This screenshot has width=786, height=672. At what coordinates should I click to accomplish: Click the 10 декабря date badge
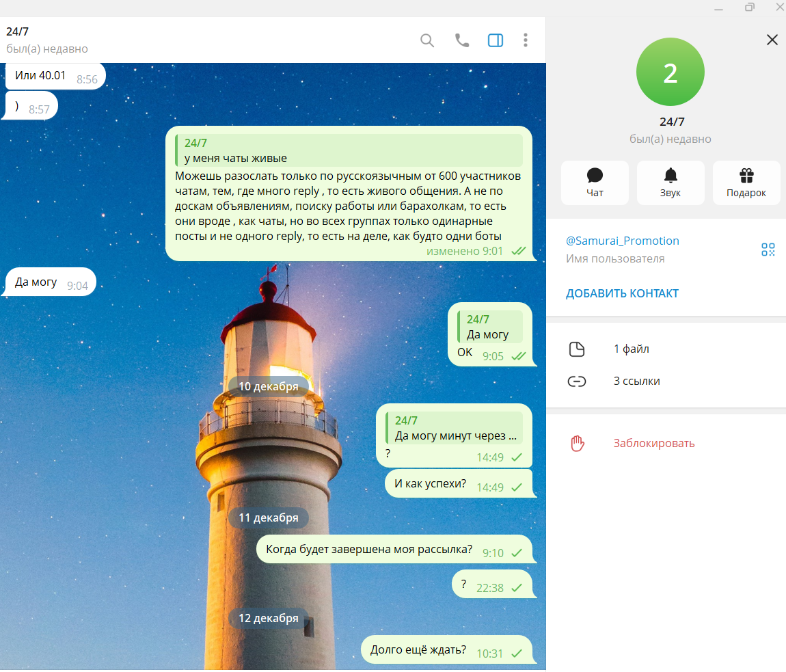[268, 386]
